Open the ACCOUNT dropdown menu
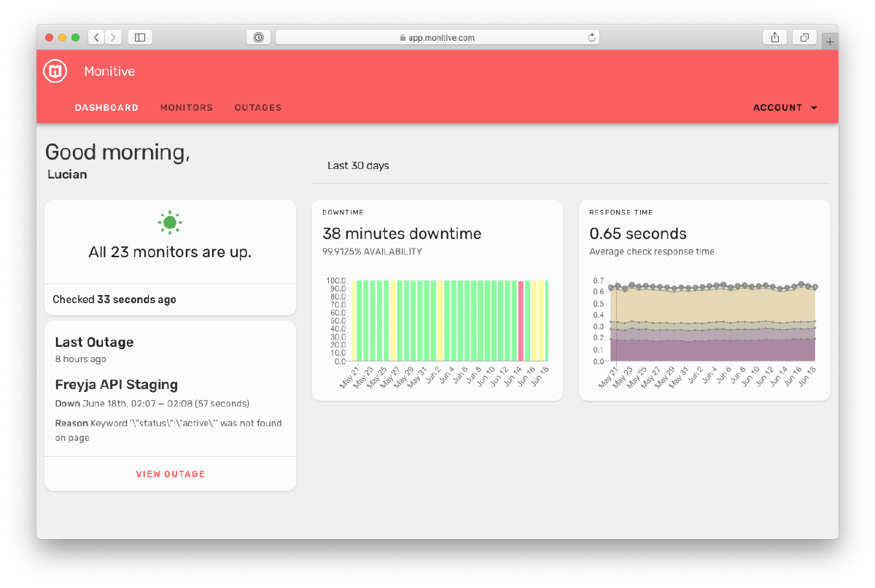 coord(785,107)
